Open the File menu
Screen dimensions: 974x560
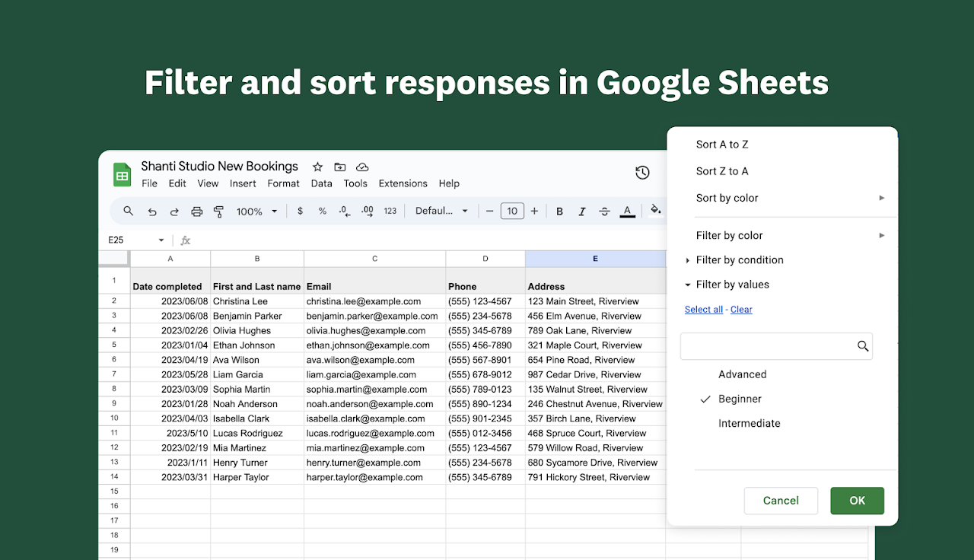coord(149,183)
